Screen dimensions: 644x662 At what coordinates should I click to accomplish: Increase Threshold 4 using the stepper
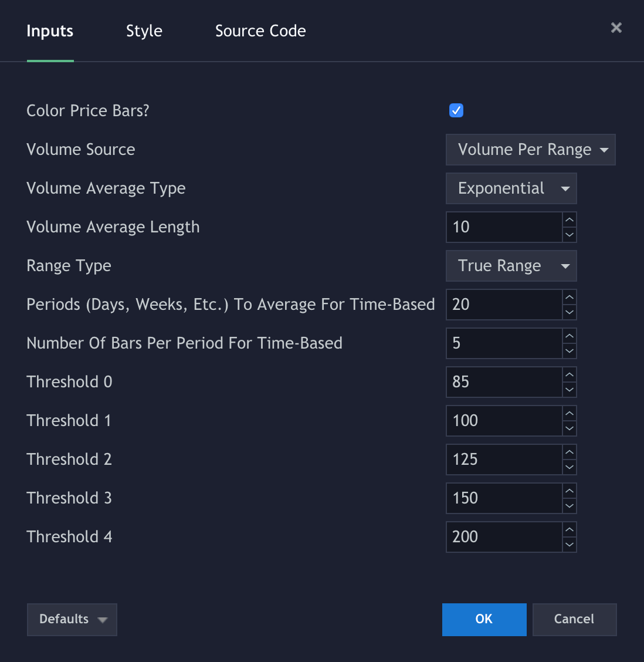tap(569, 530)
